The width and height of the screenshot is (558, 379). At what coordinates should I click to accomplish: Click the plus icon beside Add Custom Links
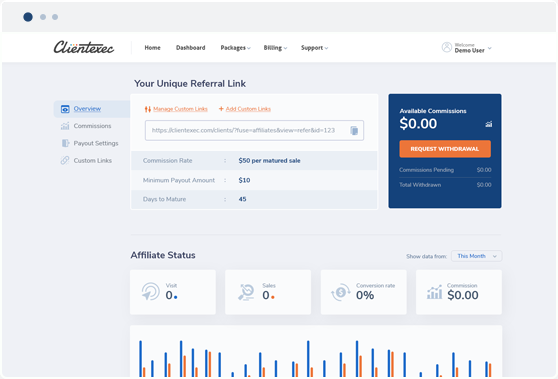[x=221, y=109]
